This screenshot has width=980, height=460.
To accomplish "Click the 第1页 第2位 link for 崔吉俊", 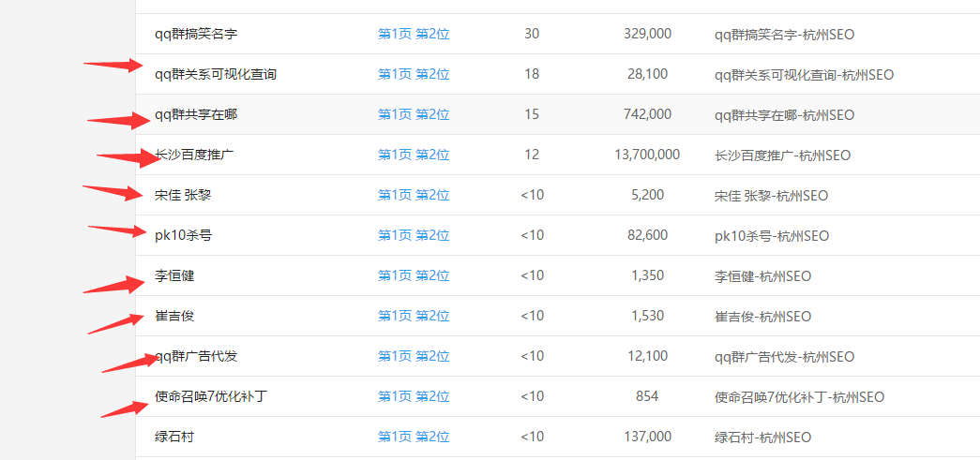I will click(414, 317).
